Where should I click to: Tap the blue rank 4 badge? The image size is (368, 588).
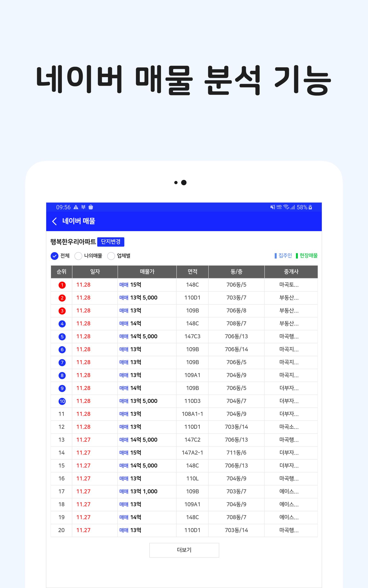62,324
